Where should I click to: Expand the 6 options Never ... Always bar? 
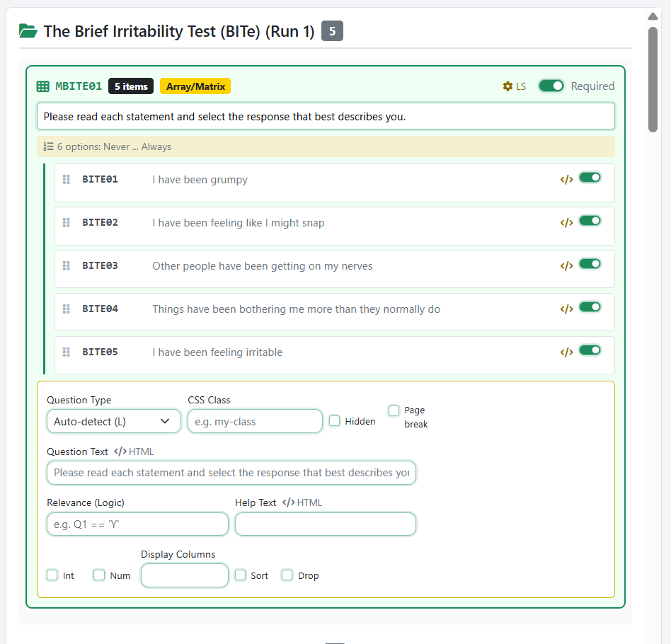(326, 146)
